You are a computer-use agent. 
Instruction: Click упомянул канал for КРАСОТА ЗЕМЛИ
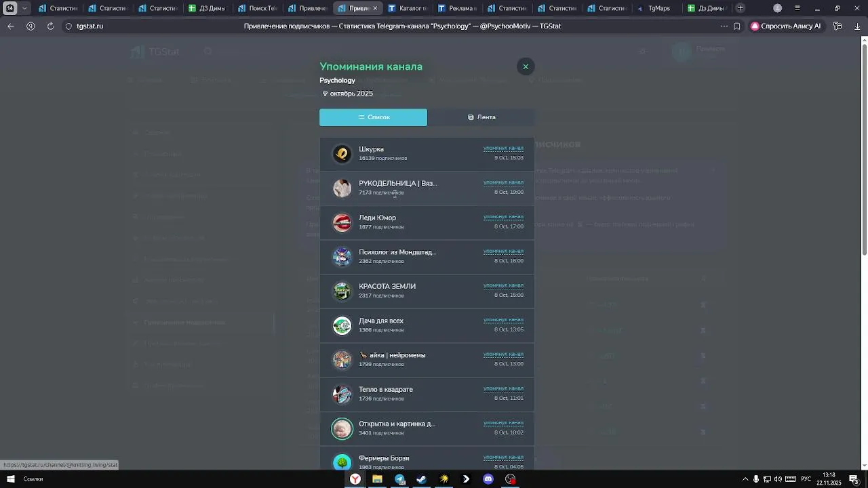tap(503, 285)
